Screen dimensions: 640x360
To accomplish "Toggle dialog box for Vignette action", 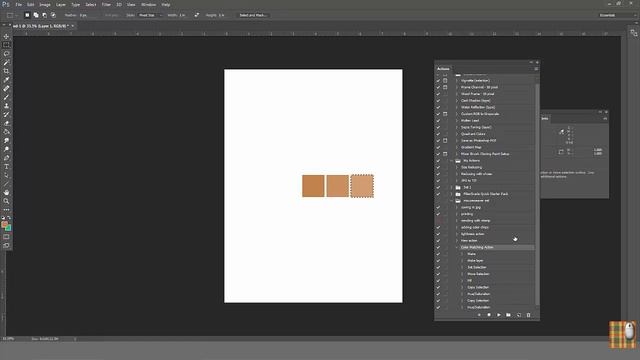I will point(445,81).
